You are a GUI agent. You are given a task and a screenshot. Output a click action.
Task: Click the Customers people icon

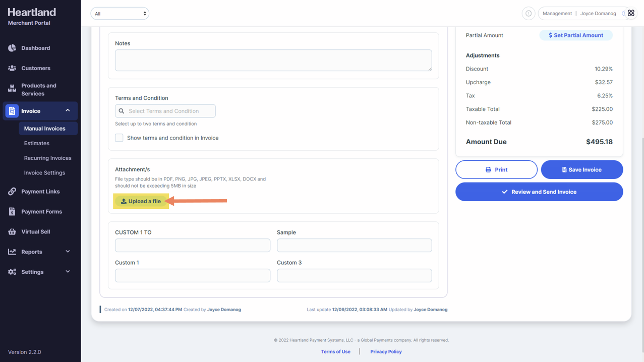[x=12, y=68]
